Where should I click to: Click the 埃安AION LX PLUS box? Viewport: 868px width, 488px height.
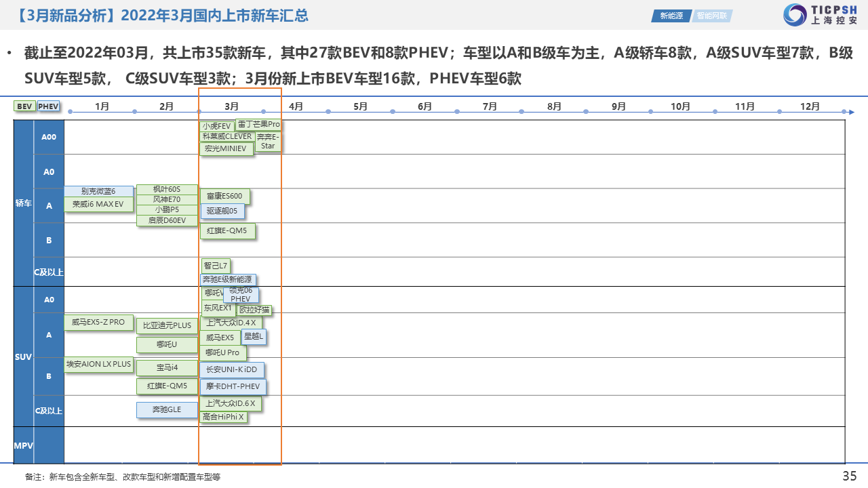coord(98,364)
